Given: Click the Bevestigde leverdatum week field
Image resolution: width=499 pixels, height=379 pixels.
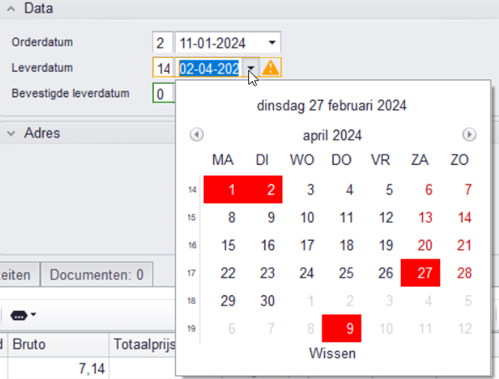Looking at the screenshot, I should click(163, 94).
